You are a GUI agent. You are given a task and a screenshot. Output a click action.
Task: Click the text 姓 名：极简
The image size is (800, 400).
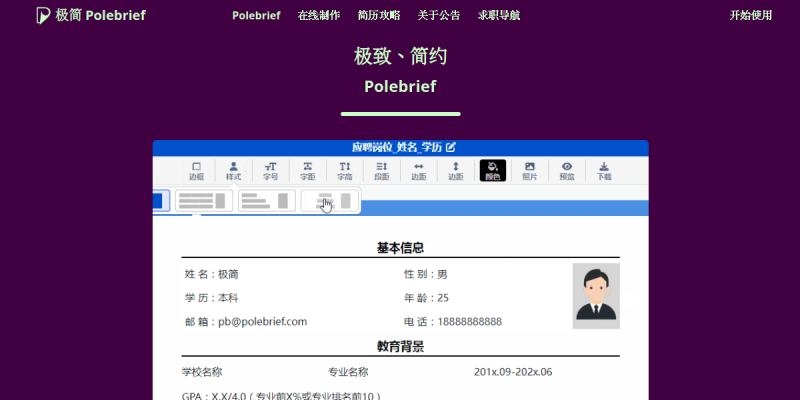(211, 274)
